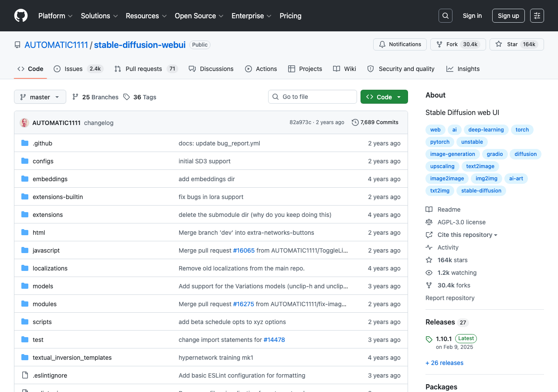Image resolution: width=558 pixels, height=392 pixels.
Task: Open the 25 Branches link
Action: click(95, 97)
